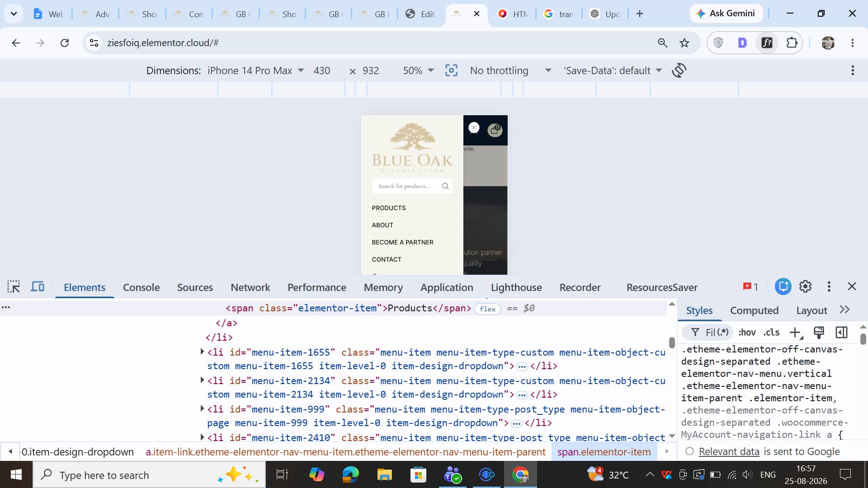Click the search icon in product search box
868x488 pixels.
[x=445, y=186]
